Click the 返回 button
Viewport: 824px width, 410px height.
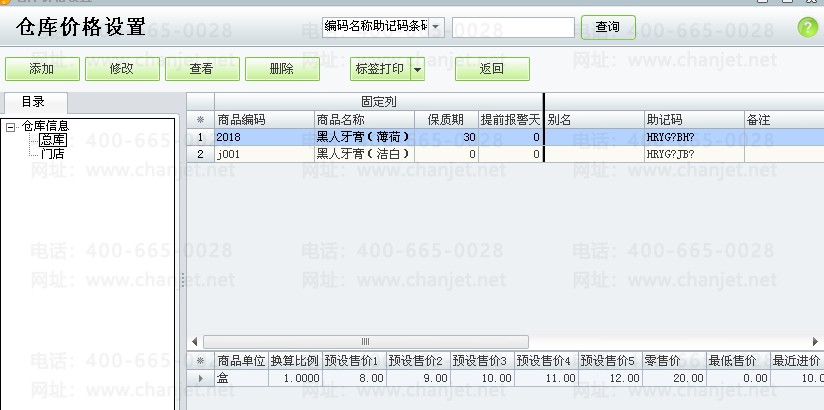pyautogui.click(x=491, y=69)
